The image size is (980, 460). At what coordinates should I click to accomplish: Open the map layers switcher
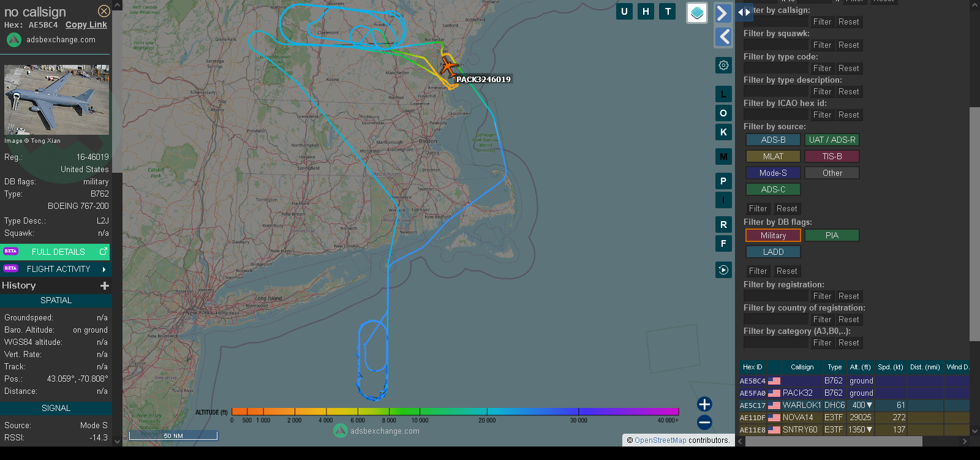[x=697, y=13]
